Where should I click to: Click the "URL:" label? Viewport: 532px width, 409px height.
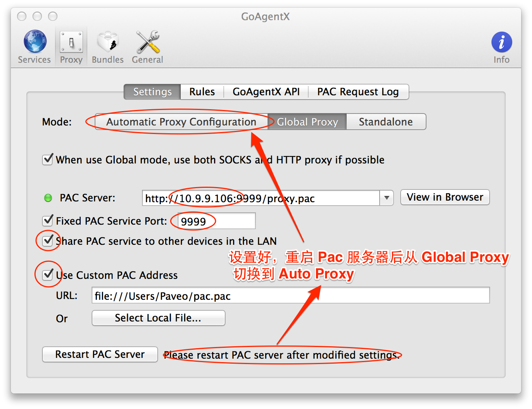67,296
